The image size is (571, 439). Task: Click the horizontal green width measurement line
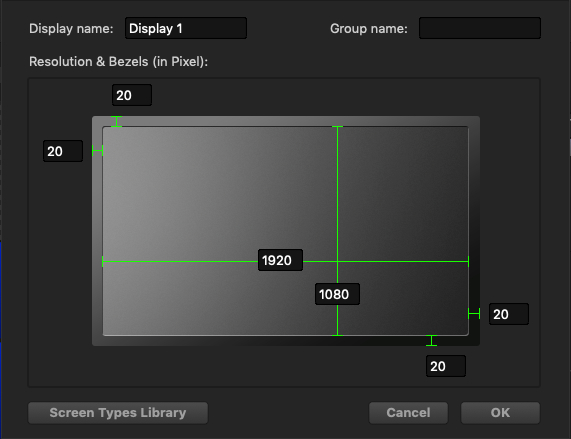pyautogui.click(x=180, y=261)
